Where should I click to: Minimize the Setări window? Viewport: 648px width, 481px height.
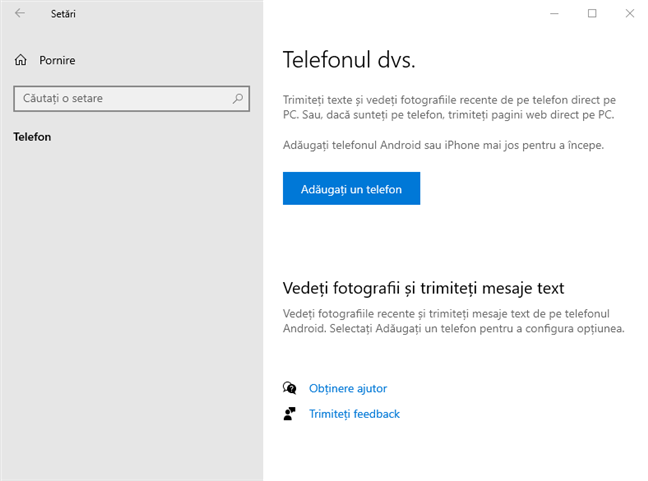[554, 14]
